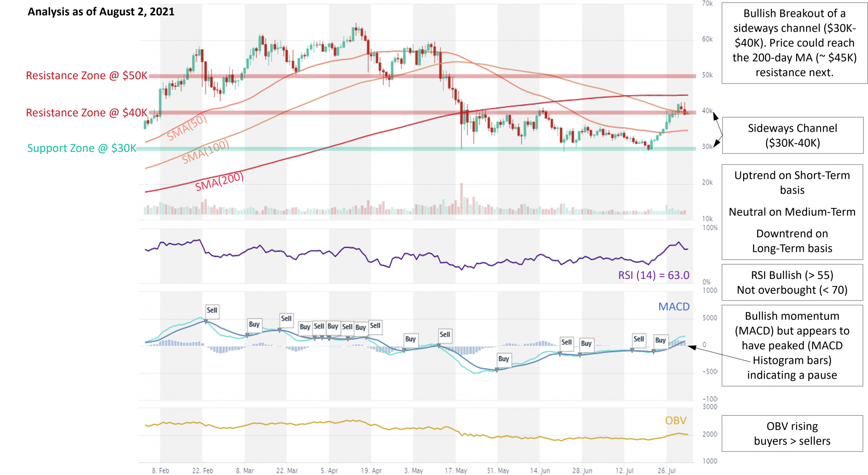Select the 'Resistance Zone @ $50K' label
This screenshot has width=868, height=475.
(86, 75)
